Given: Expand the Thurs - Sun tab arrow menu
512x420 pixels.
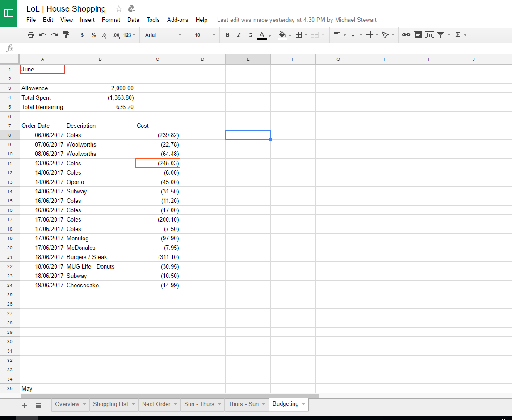Looking at the screenshot, I should [264, 404].
